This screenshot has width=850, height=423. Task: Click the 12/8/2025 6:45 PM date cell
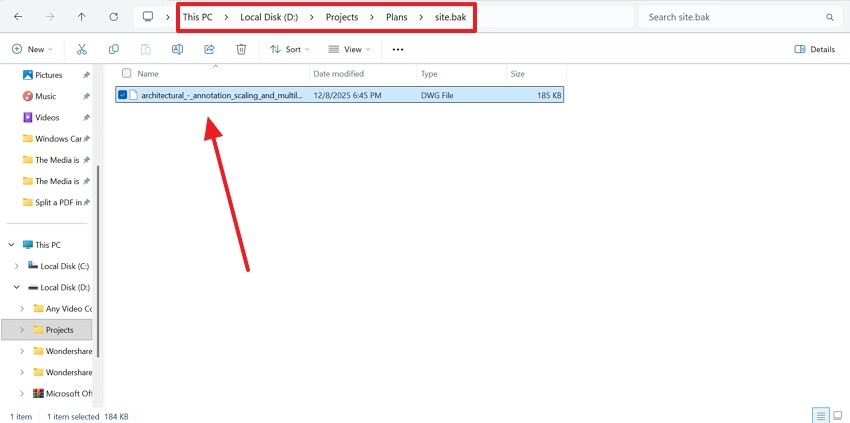(x=347, y=95)
